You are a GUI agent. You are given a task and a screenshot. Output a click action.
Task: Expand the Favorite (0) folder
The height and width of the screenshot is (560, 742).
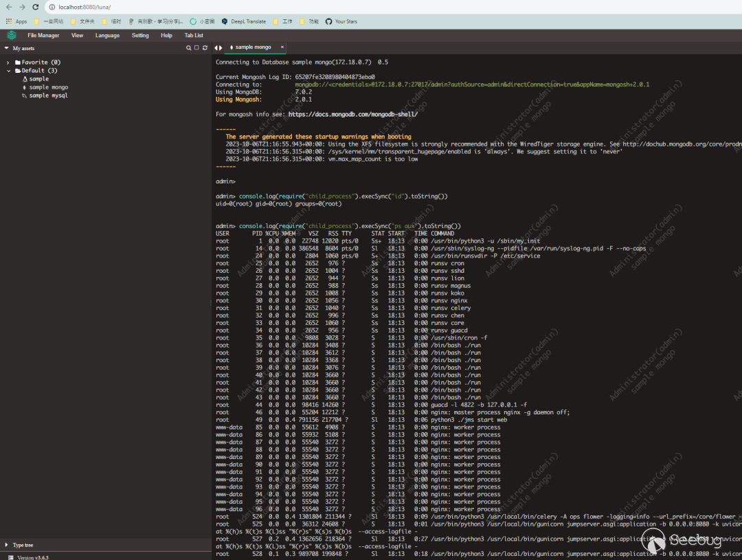pos(9,63)
